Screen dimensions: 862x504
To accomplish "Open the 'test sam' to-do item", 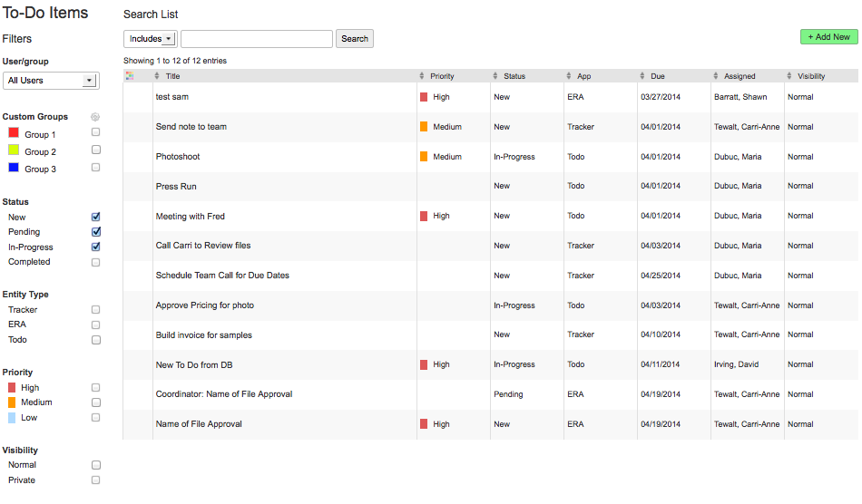I will click(x=172, y=97).
